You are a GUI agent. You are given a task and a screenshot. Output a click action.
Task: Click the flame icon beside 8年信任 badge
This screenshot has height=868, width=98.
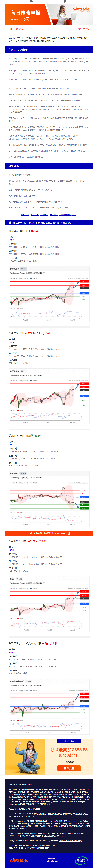65,741
